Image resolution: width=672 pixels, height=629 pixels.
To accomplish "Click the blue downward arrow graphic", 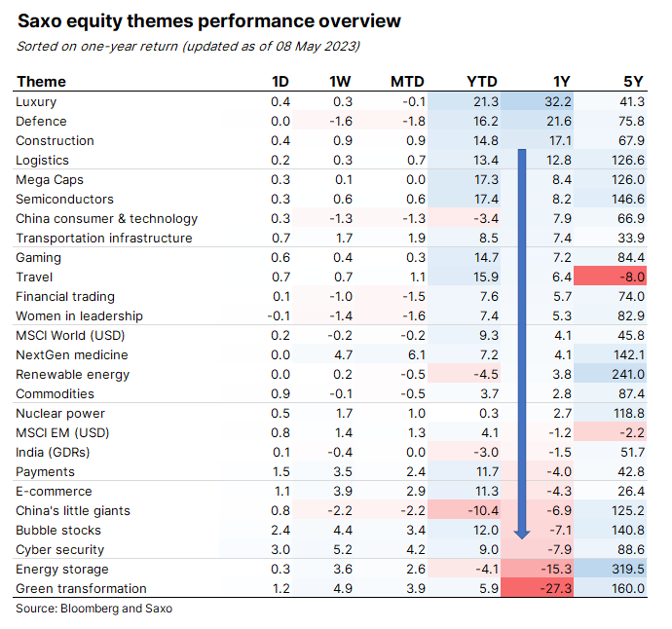I will pos(522,344).
